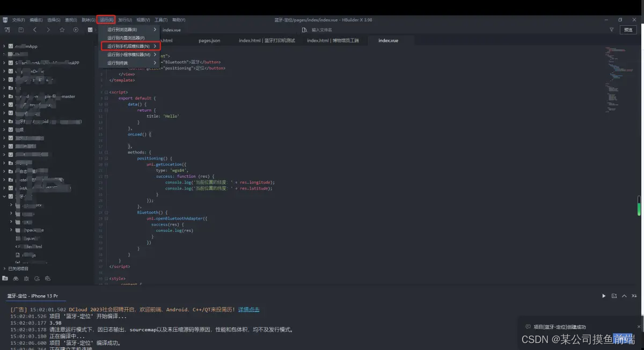Open 运行到浏览器(B) submenu arrow

coord(155,30)
